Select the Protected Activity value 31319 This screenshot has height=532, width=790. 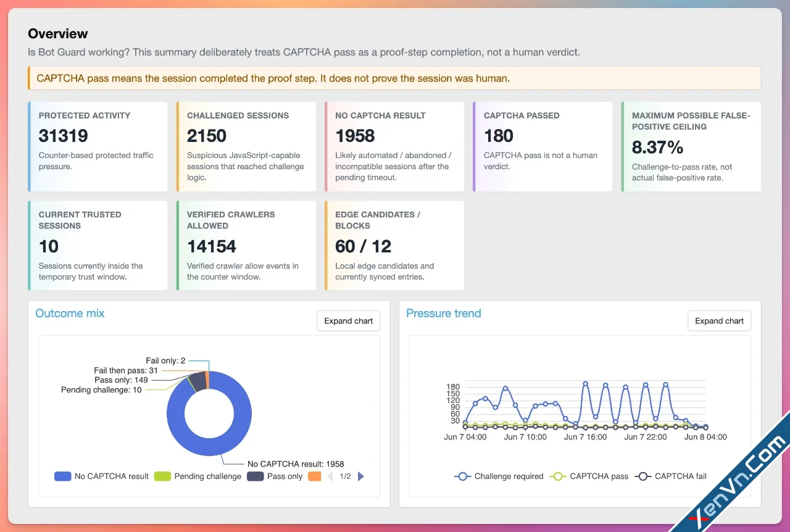click(x=63, y=136)
